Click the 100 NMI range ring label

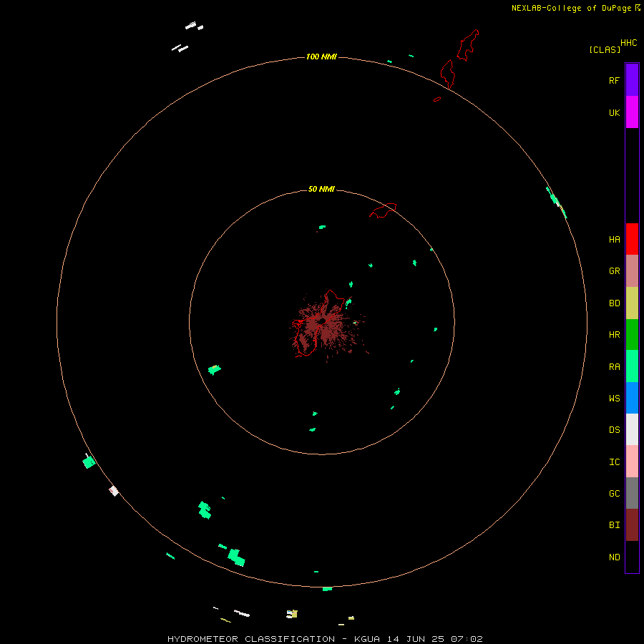[x=321, y=57]
